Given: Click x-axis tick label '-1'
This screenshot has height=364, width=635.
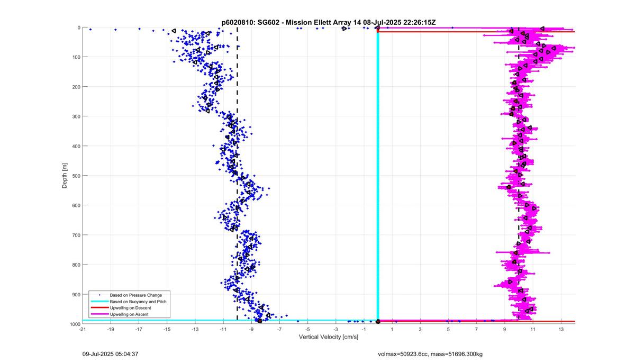Looking at the screenshot, I should (364, 329).
